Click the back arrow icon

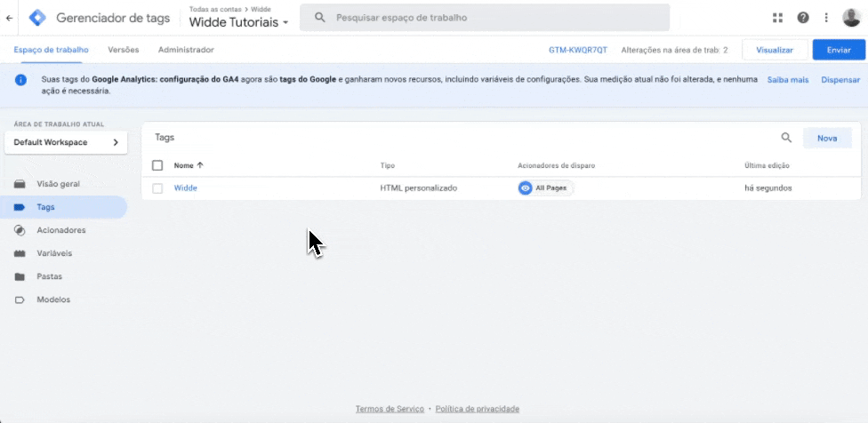click(9, 18)
